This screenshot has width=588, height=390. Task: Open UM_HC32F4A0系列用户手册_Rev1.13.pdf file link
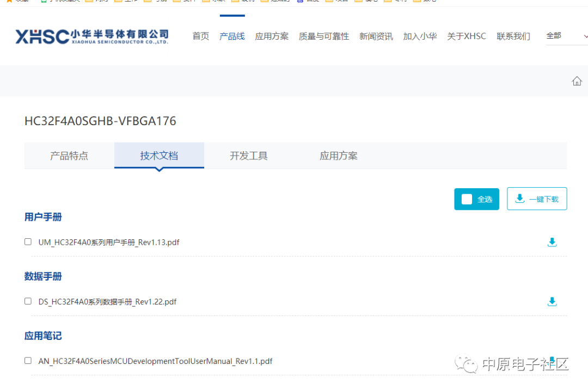(x=109, y=243)
